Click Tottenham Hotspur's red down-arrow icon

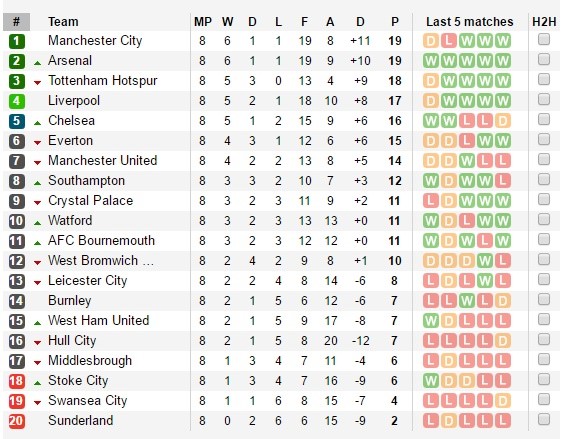[x=37, y=83]
